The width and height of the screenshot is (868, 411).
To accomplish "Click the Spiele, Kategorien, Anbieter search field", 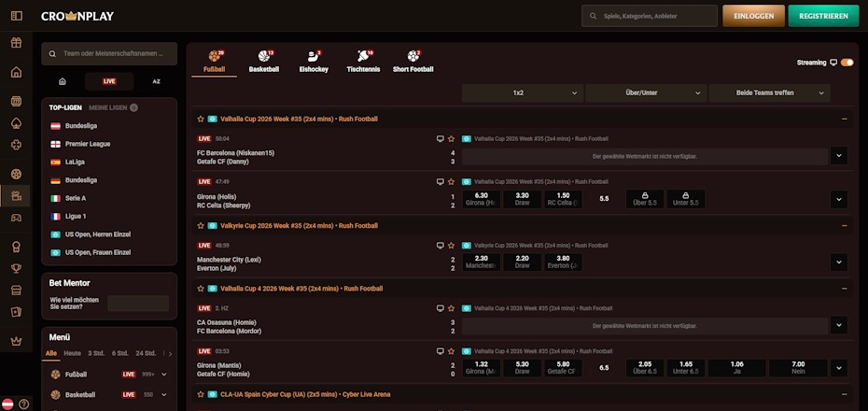I will pos(650,16).
